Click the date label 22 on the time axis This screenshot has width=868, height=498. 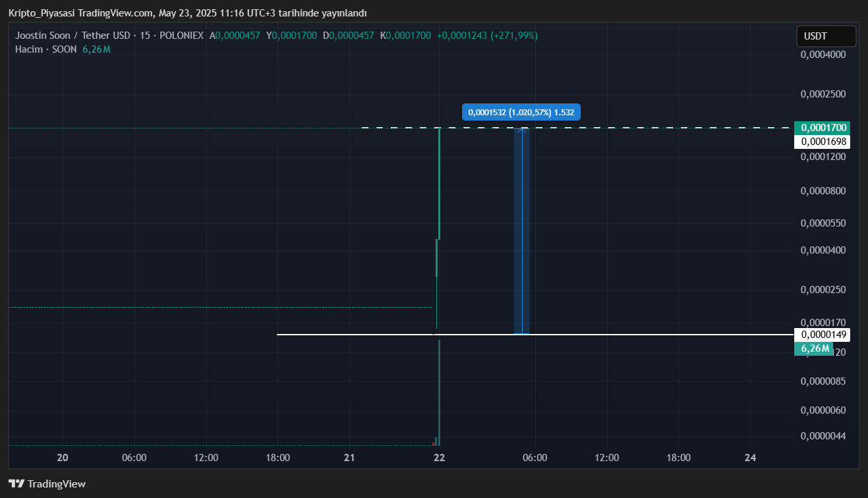point(440,458)
